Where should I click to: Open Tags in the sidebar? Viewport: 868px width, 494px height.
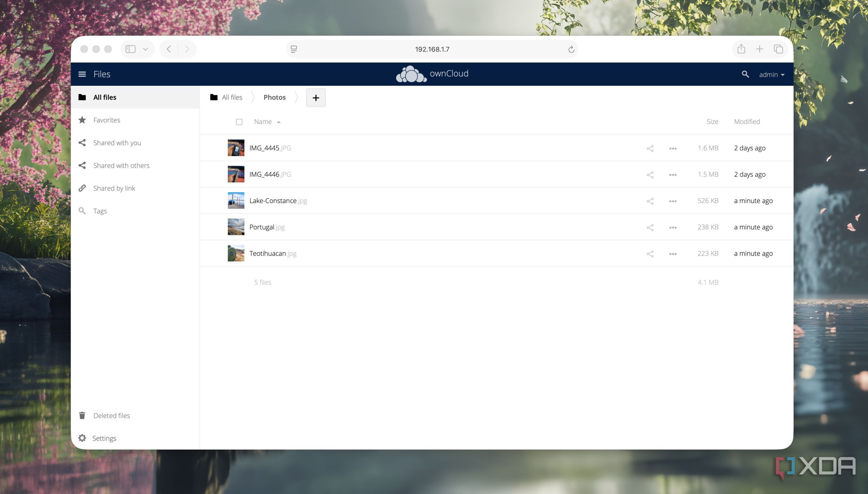135,211
